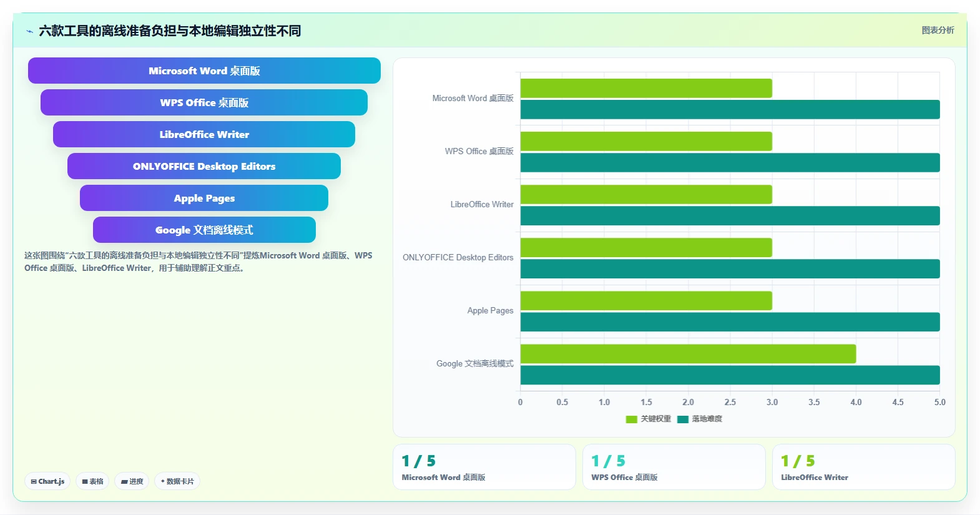Viewport: 980px width, 515px height.
Task: Click Microsoft Word 落地难度 teal bar
Action: click(x=730, y=109)
